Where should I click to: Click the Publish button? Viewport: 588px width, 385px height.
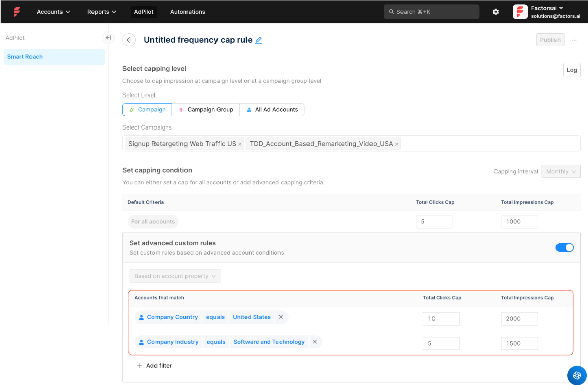[550, 40]
